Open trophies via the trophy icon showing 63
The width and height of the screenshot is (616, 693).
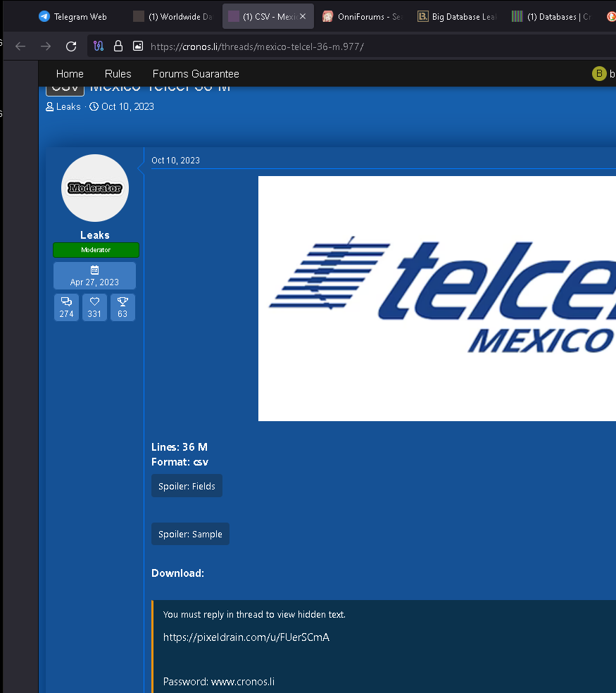click(122, 307)
